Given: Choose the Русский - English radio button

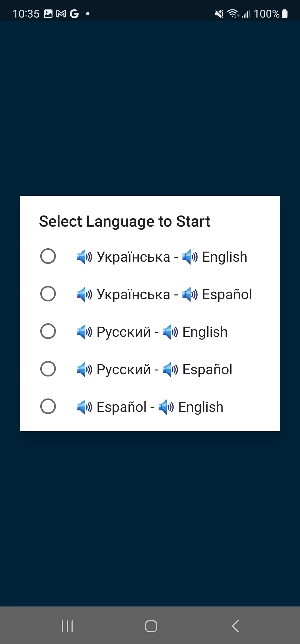Looking at the screenshot, I should click(x=48, y=331).
